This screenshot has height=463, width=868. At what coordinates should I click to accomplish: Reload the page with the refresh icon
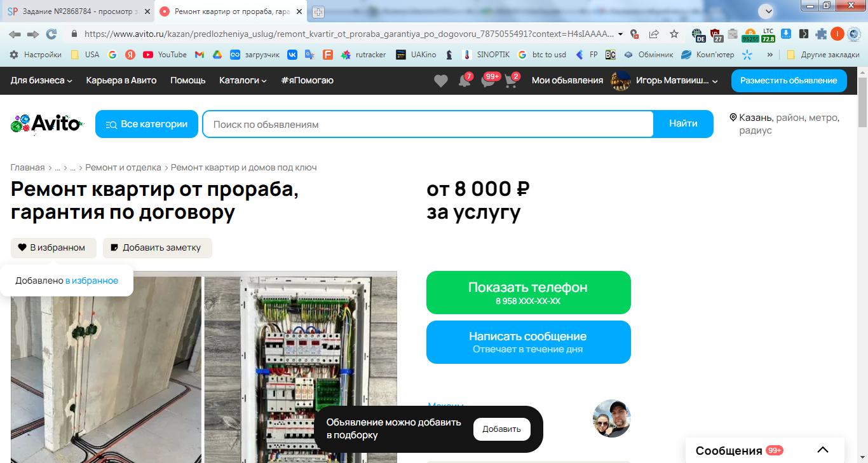51,34
